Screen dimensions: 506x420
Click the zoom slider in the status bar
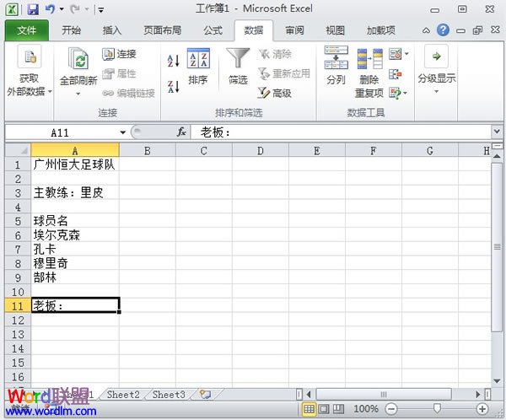[x=437, y=409]
